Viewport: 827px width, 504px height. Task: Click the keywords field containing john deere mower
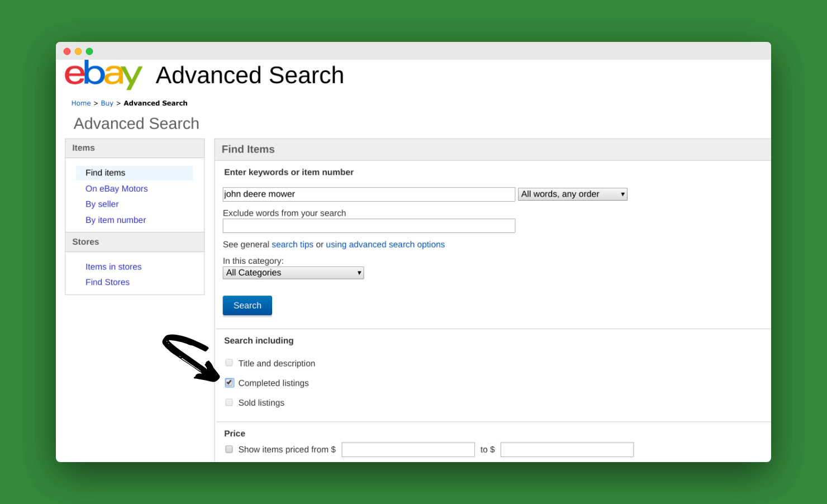point(369,194)
